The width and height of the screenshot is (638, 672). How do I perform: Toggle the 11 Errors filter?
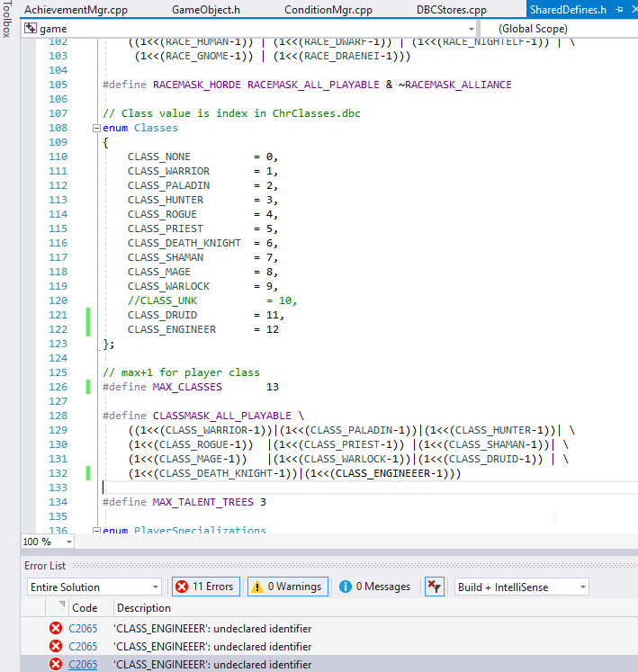click(x=206, y=587)
